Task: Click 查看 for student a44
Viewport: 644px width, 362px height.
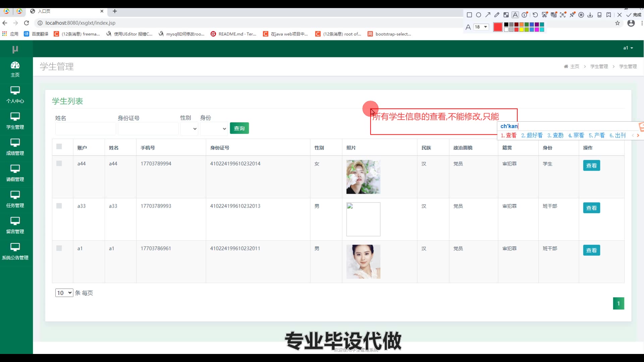Action: [591, 166]
